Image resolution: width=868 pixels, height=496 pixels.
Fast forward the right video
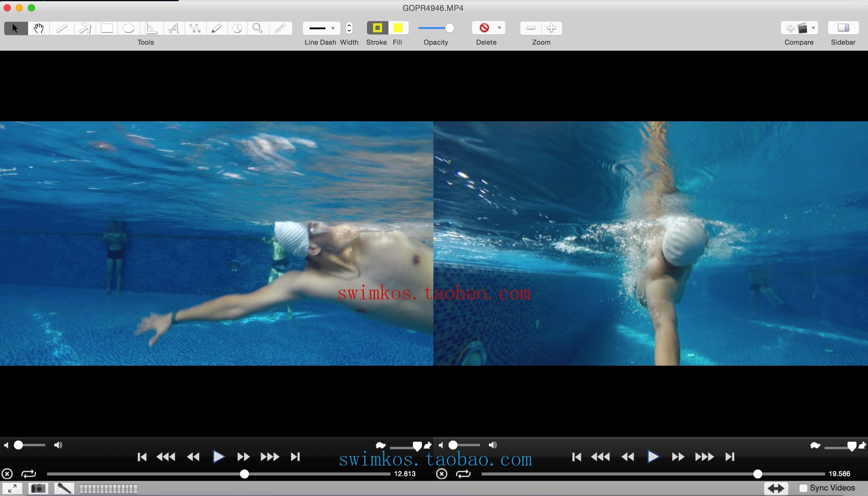click(x=678, y=457)
